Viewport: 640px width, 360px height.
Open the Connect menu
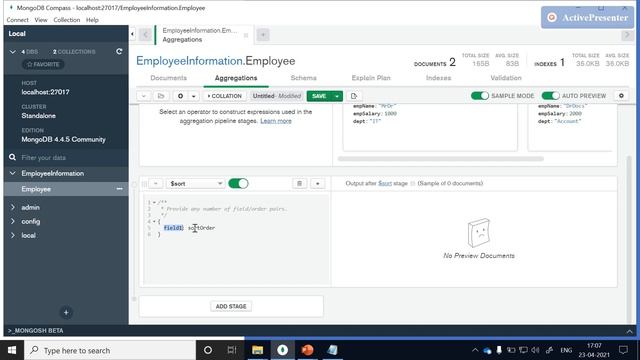pyautogui.click(x=18, y=20)
